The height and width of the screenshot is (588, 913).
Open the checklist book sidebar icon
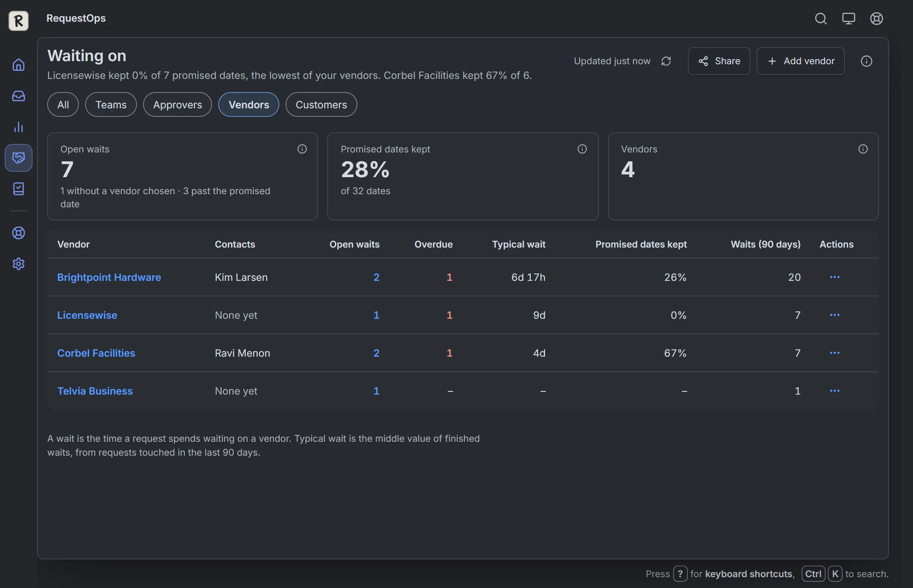pos(19,189)
